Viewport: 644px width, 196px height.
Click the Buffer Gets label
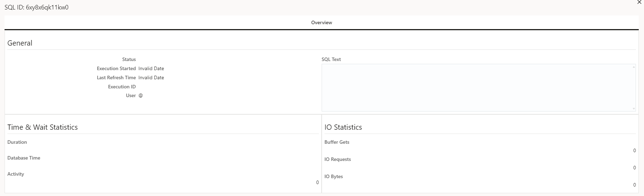[x=337, y=142]
